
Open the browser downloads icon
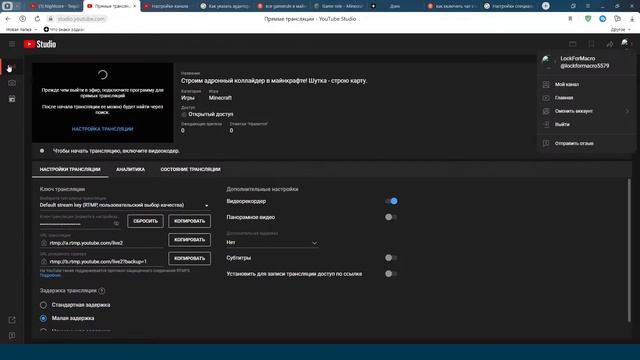(632, 19)
